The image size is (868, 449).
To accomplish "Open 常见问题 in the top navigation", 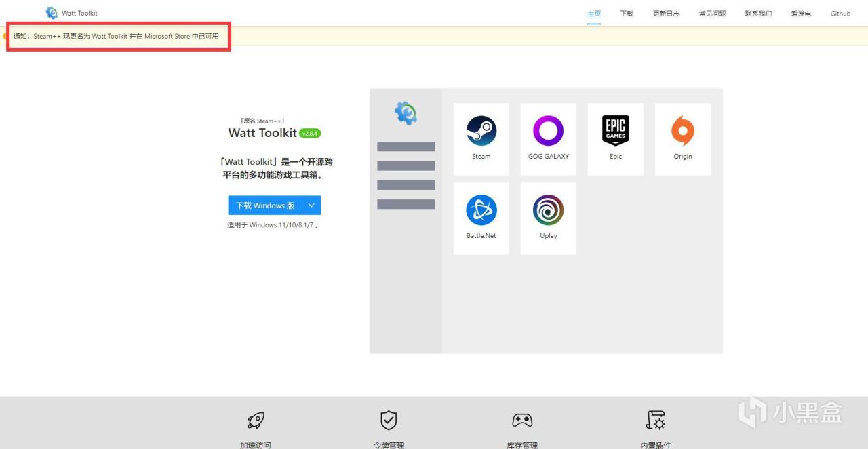I will [x=712, y=14].
